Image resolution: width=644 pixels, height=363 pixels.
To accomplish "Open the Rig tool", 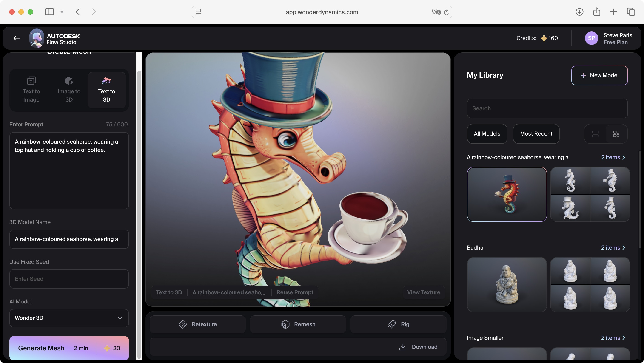I will [x=398, y=324].
